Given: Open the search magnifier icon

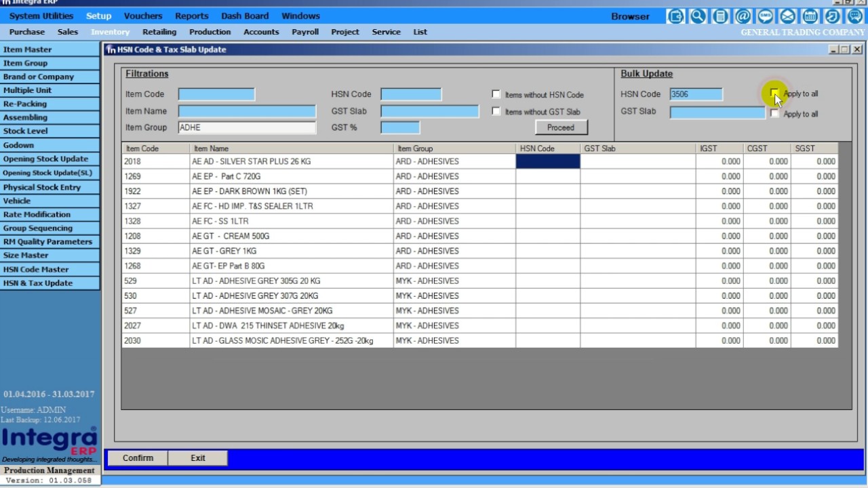Looking at the screenshot, I should click(x=698, y=16).
